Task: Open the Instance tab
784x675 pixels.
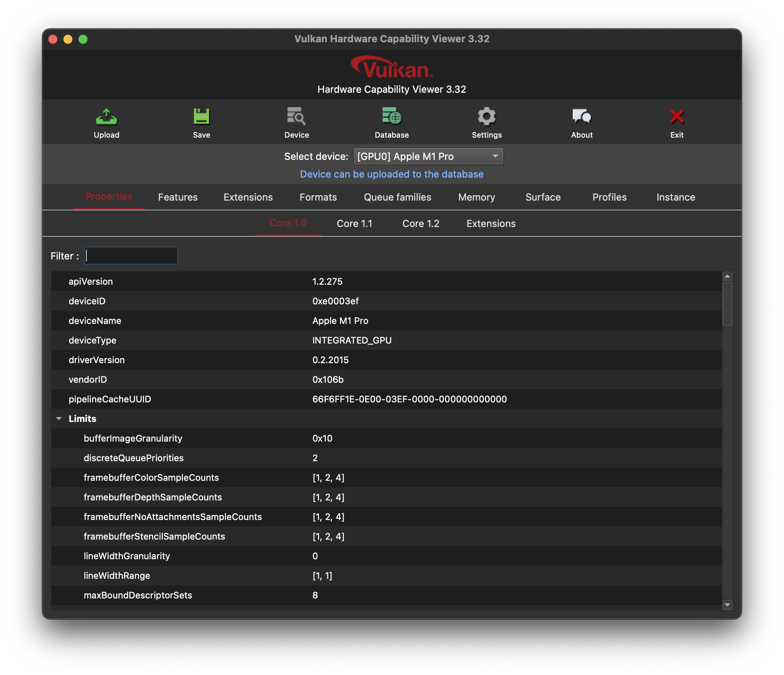Action: (676, 197)
